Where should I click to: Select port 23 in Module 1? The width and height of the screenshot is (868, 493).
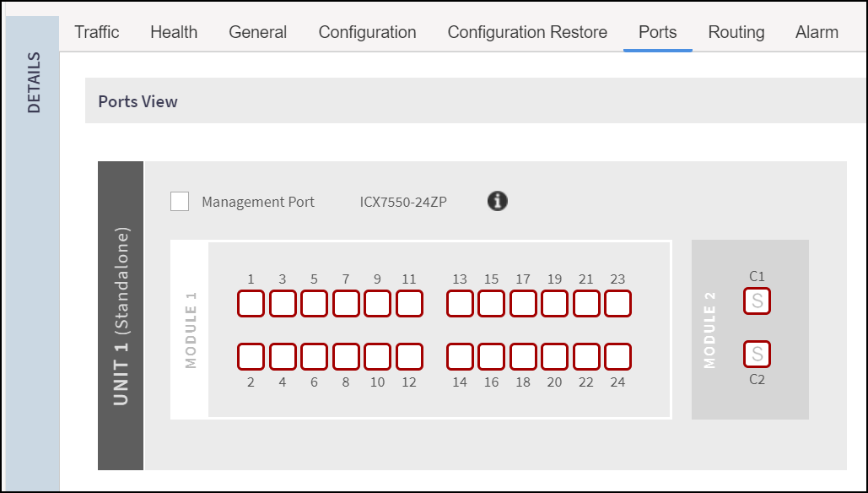[x=617, y=304]
